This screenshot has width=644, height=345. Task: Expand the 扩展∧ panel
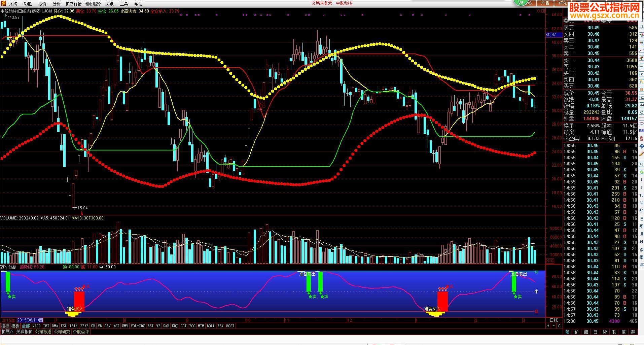click(7, 332)
